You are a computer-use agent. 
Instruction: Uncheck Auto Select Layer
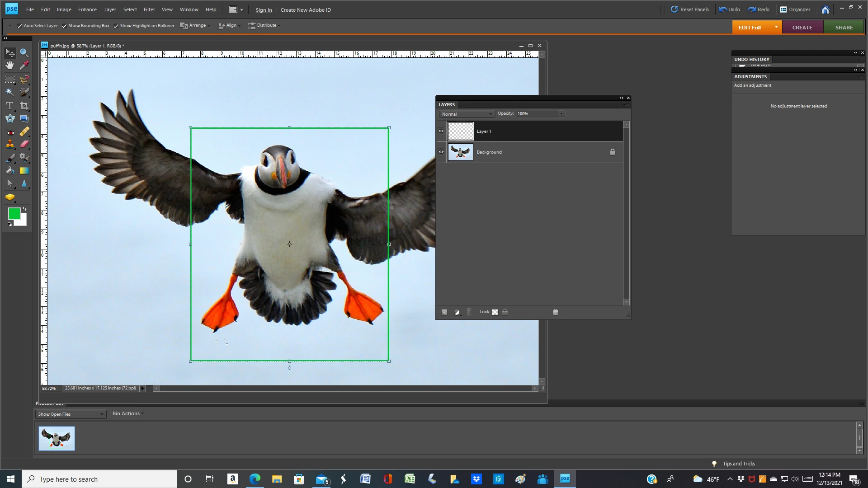tap(19, 26)
